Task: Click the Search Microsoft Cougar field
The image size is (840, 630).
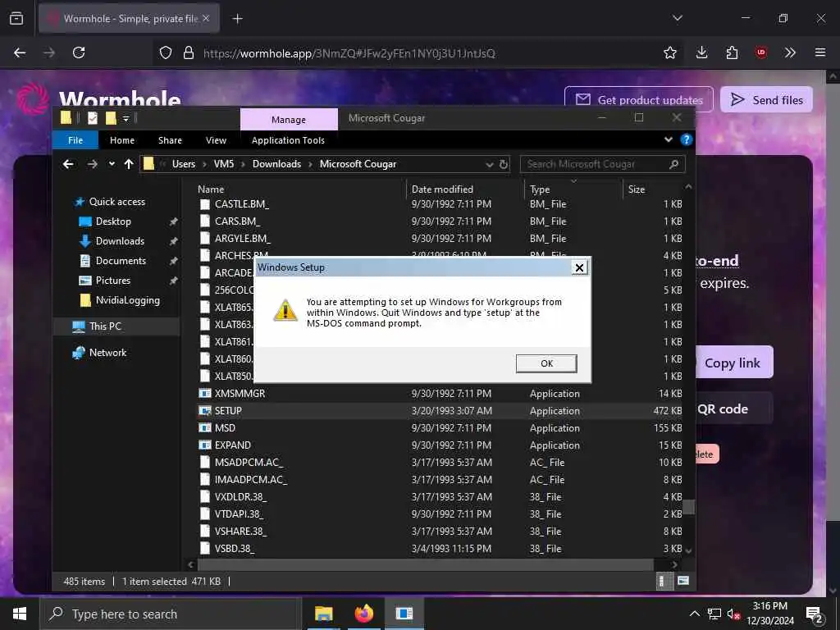Action: click(x=602, y=164)
